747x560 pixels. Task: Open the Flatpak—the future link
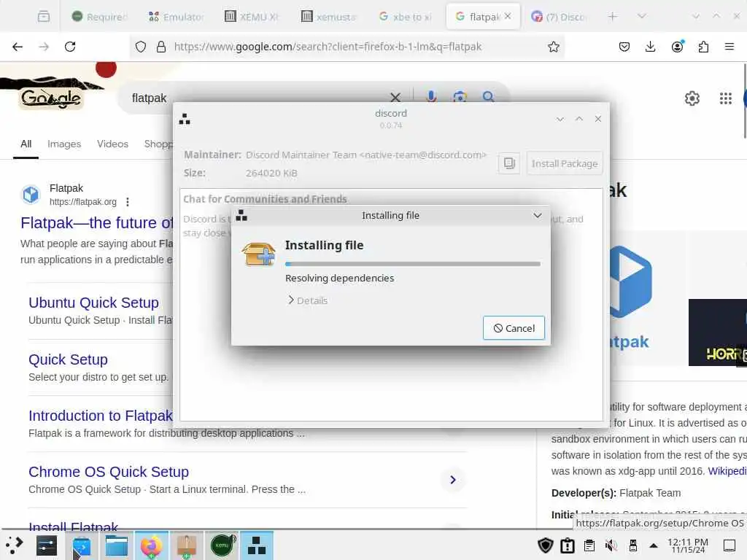[x=97, y=223]
